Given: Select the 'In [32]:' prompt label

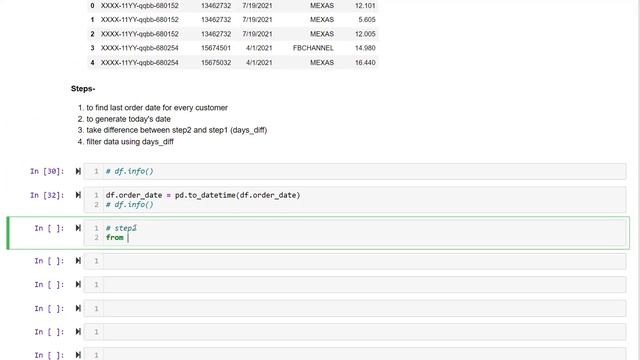Looking at the screenshot, I should pyautogui.click(x=47, y=195).
